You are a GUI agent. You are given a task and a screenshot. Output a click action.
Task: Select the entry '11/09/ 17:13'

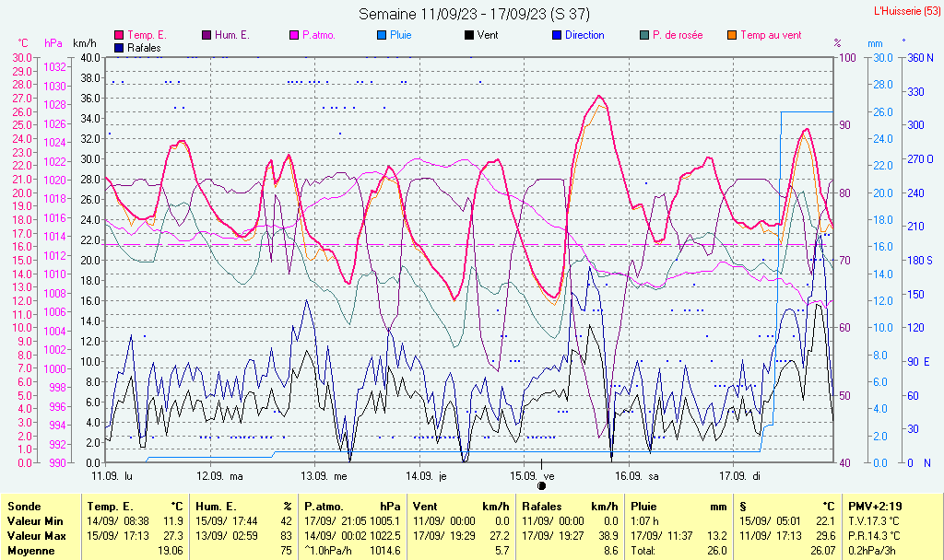pyautogui.click(x=771, y=536)
